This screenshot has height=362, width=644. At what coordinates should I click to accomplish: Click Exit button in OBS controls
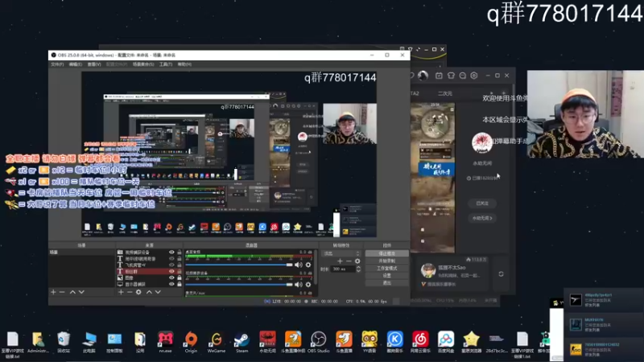(x=386, y=283)
